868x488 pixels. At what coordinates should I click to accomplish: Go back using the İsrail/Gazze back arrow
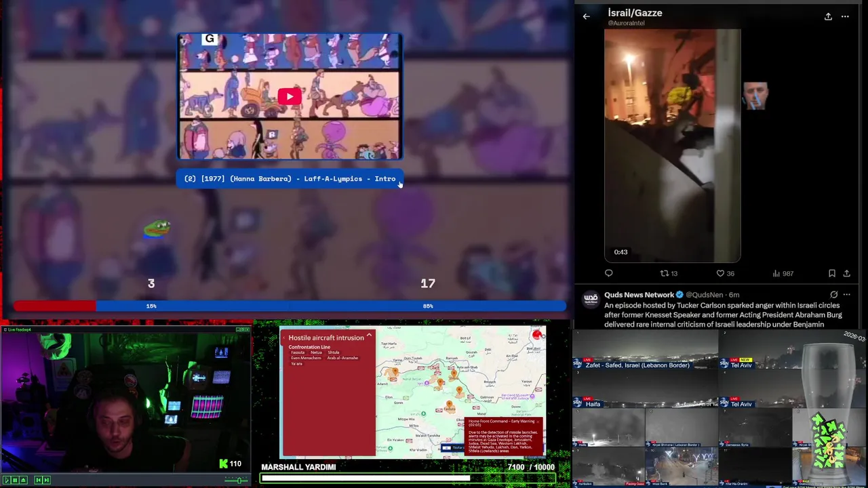[587, 16]
